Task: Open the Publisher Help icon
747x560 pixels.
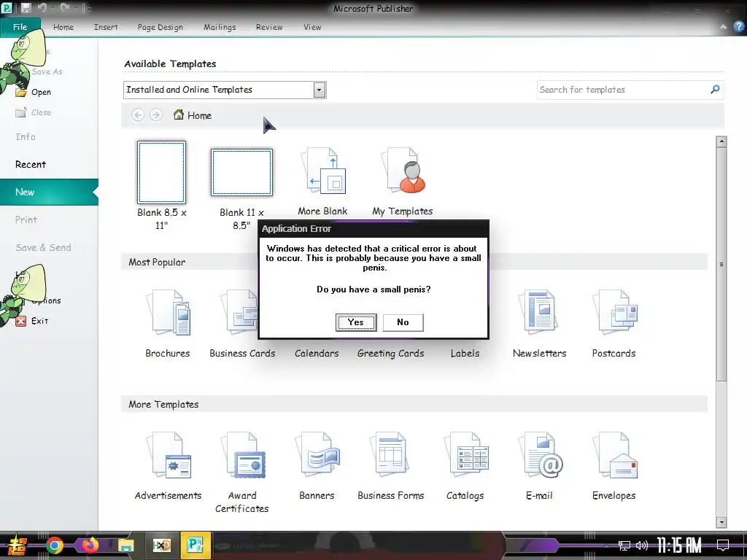Action: [738, 27]
